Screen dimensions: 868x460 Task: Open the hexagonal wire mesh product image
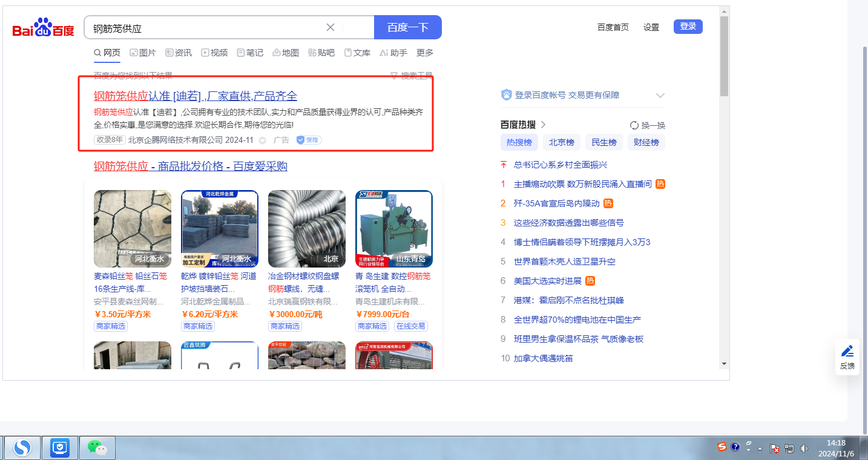[x=133, y=229]
